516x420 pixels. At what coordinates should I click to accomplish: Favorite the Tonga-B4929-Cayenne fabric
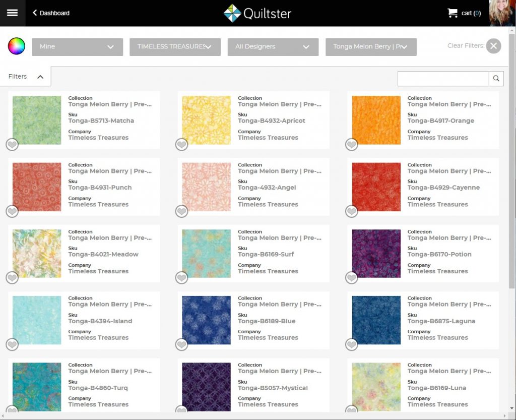click(351, 211)
